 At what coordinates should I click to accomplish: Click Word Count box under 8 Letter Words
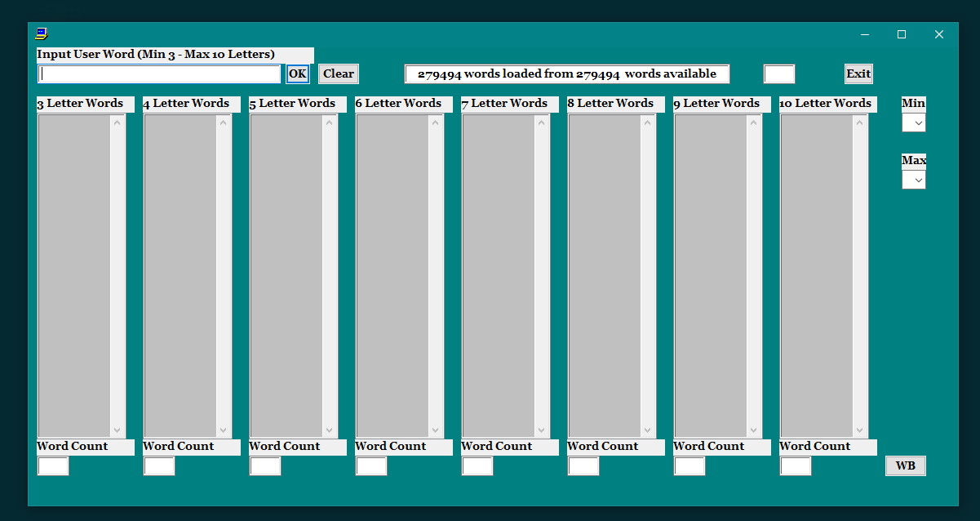[x=583, y=466]
